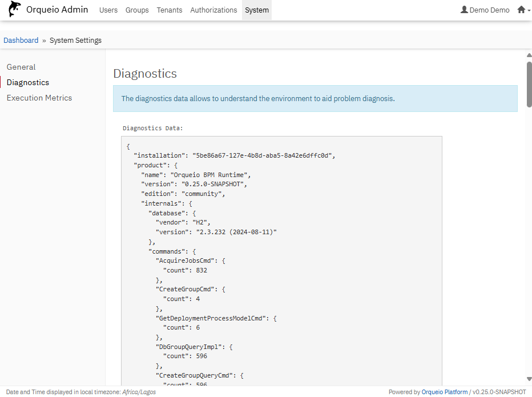Click the home icon in header
Screen dimensions: 532x397
coord(521,10)
